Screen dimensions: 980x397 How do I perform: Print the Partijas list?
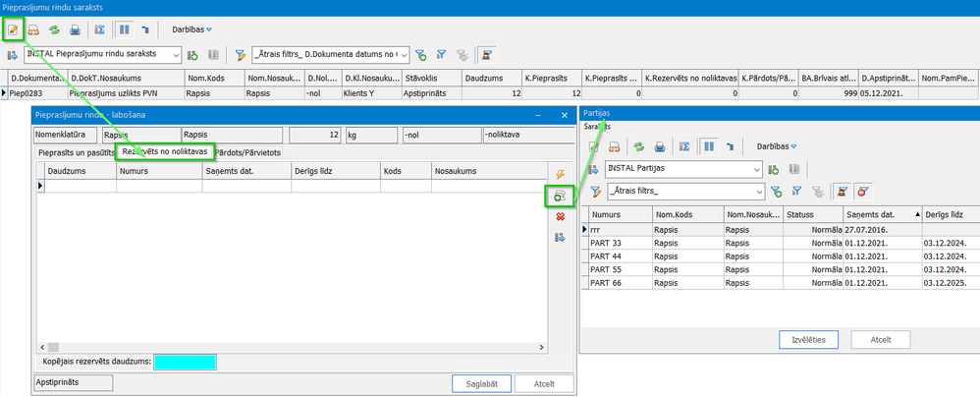tap(659, 146)
